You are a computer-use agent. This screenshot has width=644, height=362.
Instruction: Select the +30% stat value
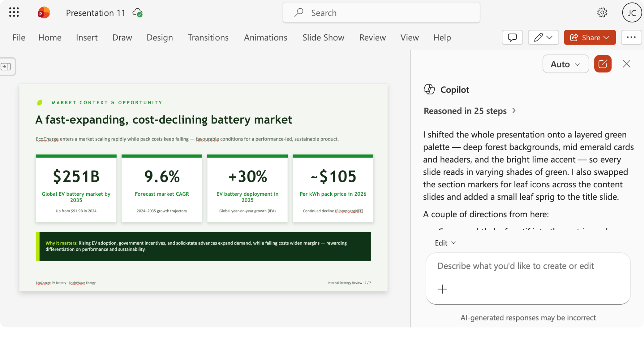click(x=248, y=176)
